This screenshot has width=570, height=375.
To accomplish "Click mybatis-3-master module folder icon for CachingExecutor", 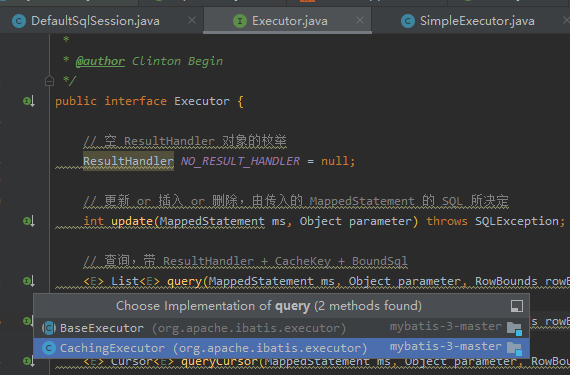I will pyautogui.click(x=515, y=348).
